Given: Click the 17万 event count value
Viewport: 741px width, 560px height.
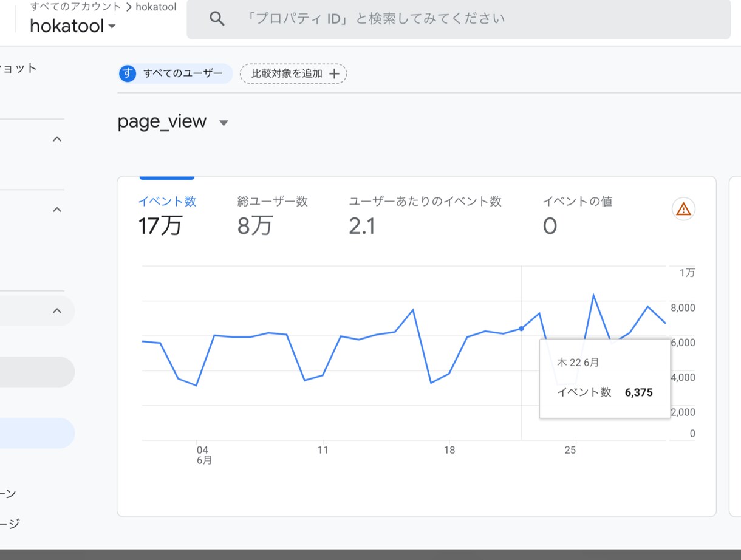Looking at the screenshot, I should tap(160, 227).
